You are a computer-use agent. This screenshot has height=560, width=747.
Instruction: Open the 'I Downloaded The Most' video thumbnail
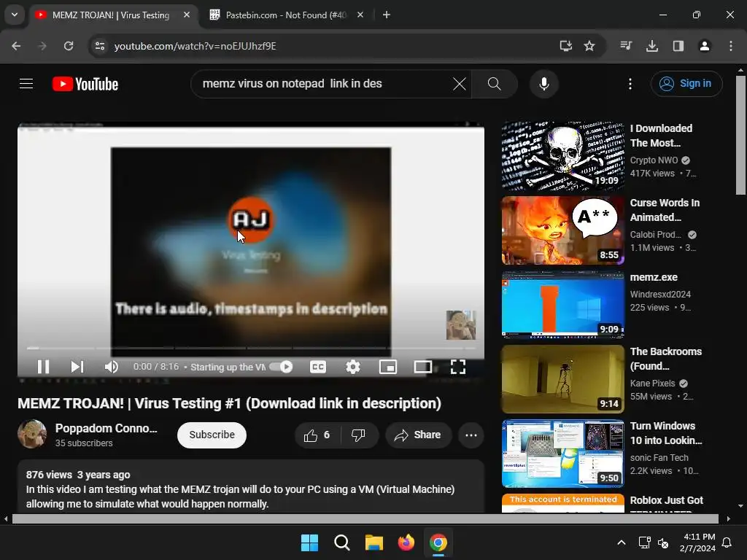[x=562, y=156]
